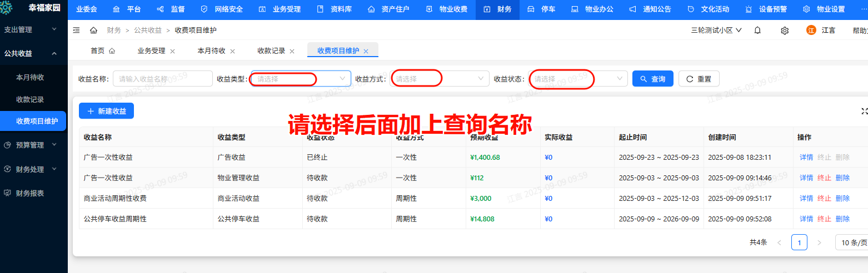Expand the 预算管理 sidebar menu
This screenshot has height=273, width=868.
pyautogui.click(x=34, y=145)
